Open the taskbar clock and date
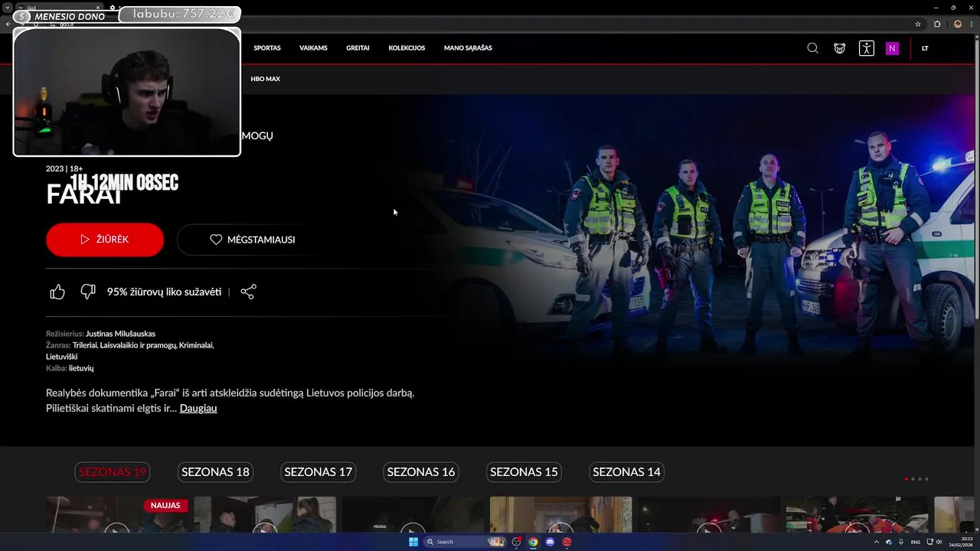Viewport: 980px width, 551px height. 960,542
